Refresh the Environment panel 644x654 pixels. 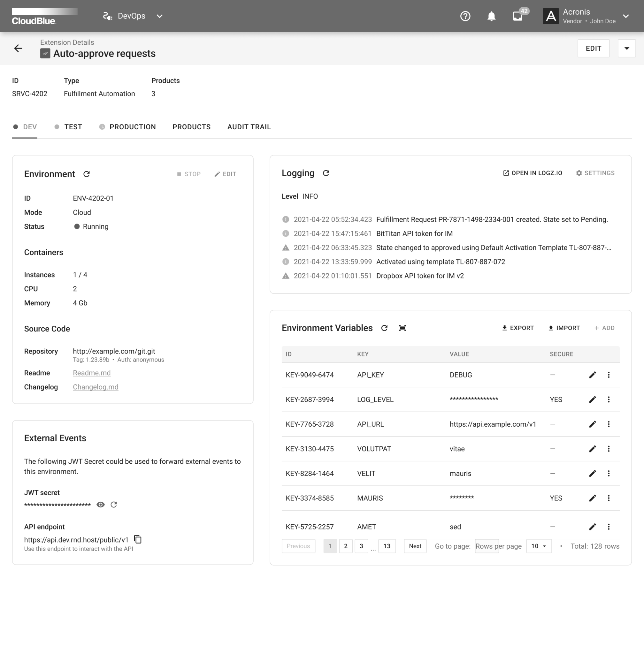87,174
